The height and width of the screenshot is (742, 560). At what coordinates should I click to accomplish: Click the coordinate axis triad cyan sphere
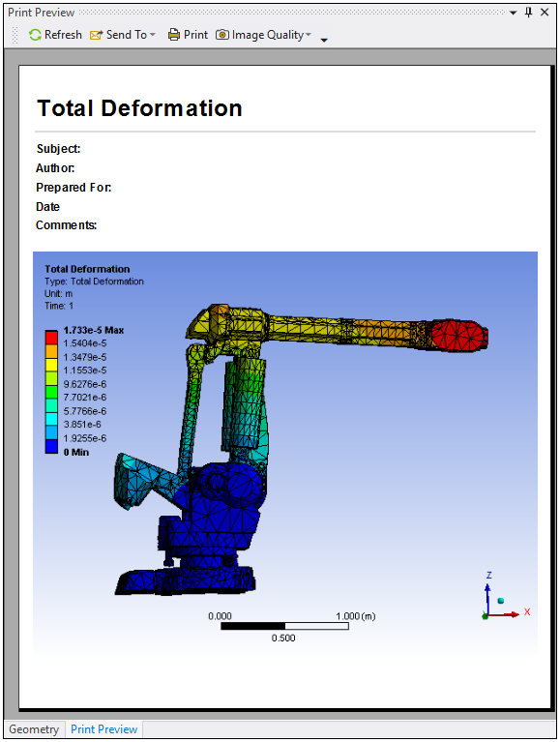(500, 601)
